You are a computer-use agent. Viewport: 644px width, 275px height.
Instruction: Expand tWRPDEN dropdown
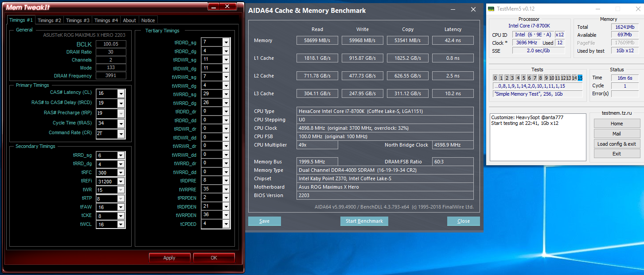[226, 215]
